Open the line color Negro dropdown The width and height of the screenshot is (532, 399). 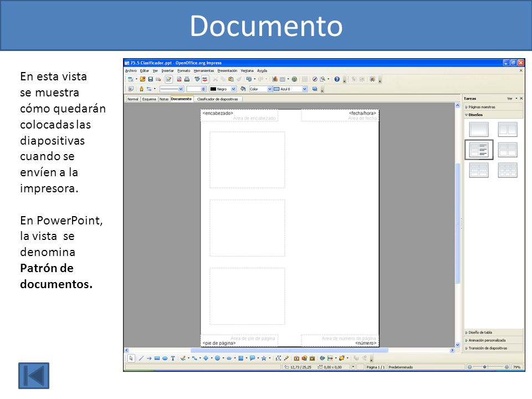233,89
